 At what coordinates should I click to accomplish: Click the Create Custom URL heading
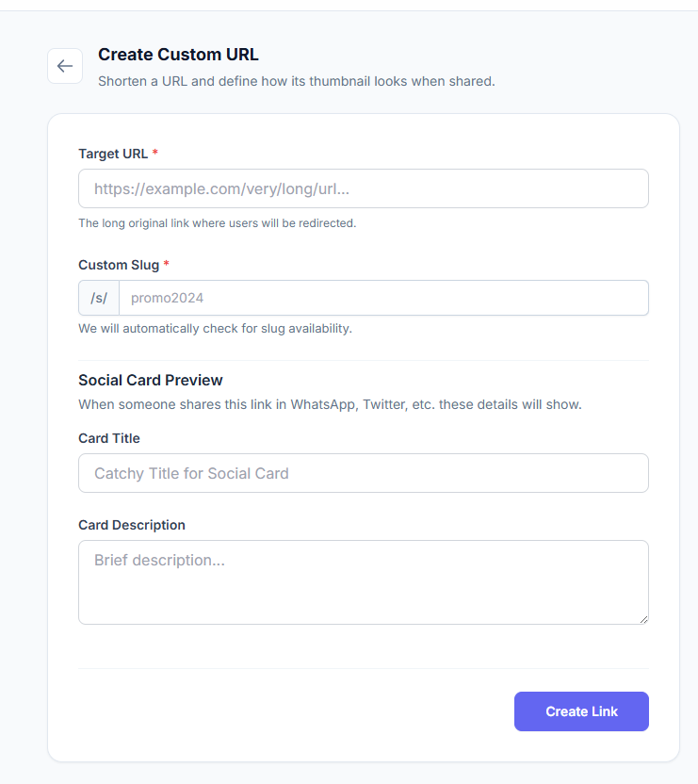178,54
